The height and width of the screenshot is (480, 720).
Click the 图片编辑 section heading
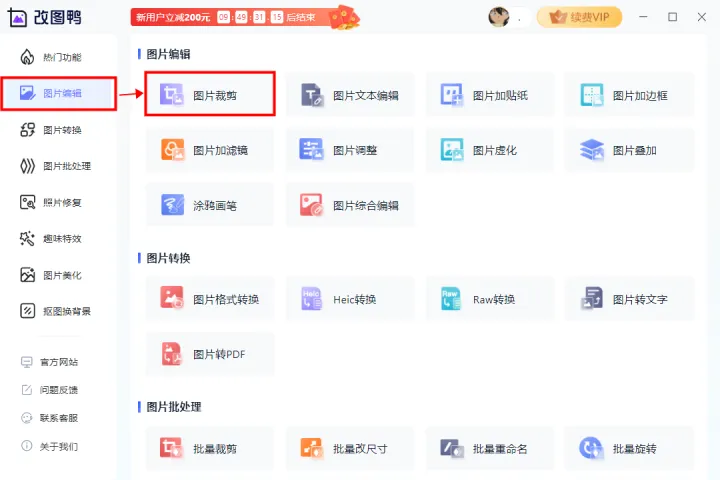[168, 54]
